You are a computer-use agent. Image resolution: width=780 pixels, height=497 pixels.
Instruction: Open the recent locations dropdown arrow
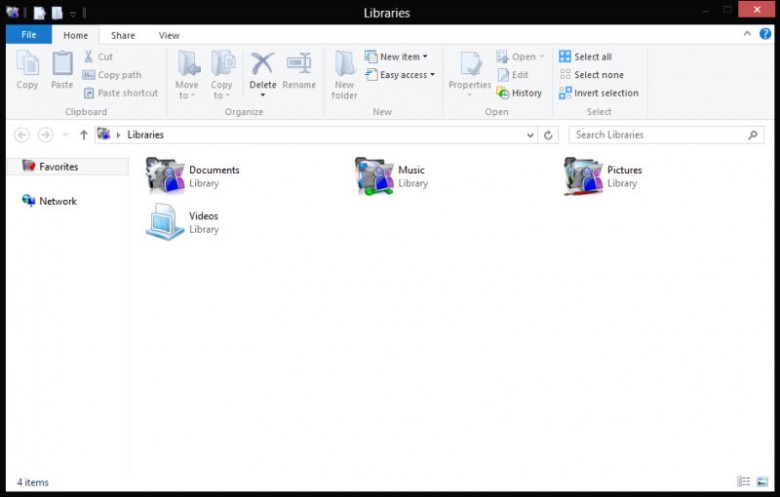(65, 135)
